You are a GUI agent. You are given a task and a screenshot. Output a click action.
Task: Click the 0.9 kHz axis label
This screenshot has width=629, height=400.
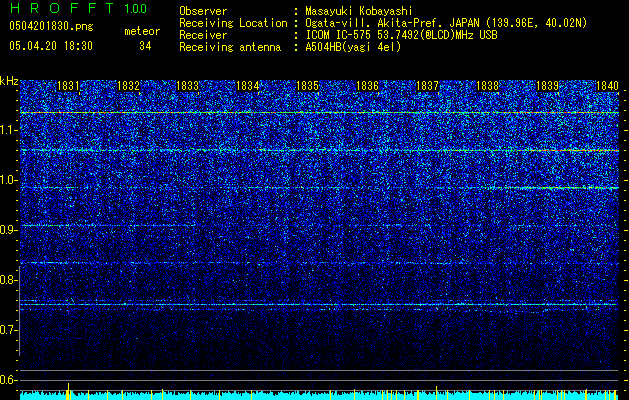point(9,230)
